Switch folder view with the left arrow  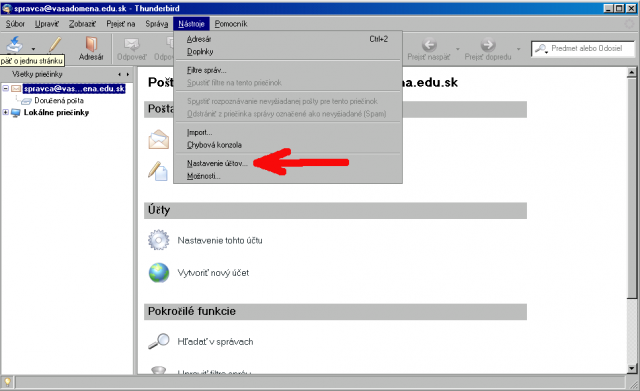click(x=120, y=74)
